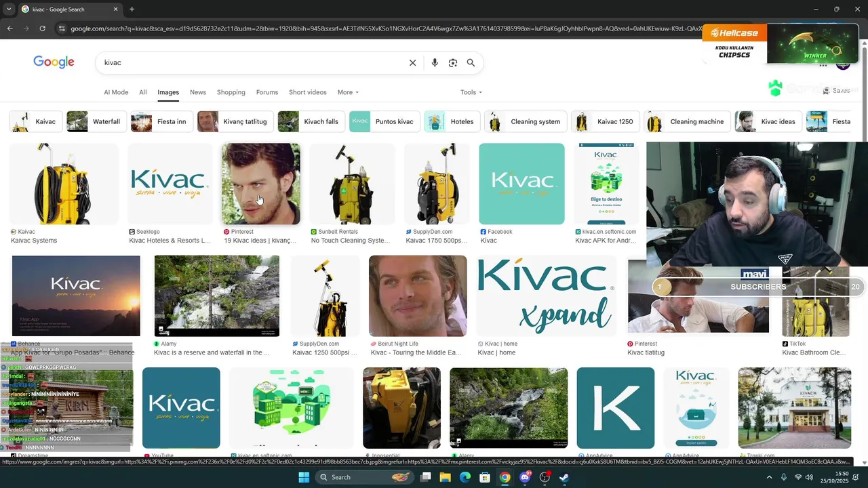Open the Pinterest 19 Kivac ideas portrait
This screenshot has height=488, width=868.
(261, 184)
